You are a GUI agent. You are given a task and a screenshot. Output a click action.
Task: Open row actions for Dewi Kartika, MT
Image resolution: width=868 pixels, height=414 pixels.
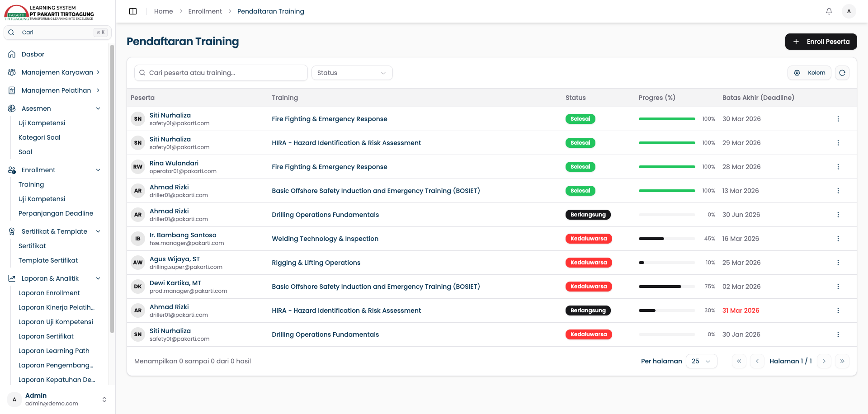coord(838,287)
